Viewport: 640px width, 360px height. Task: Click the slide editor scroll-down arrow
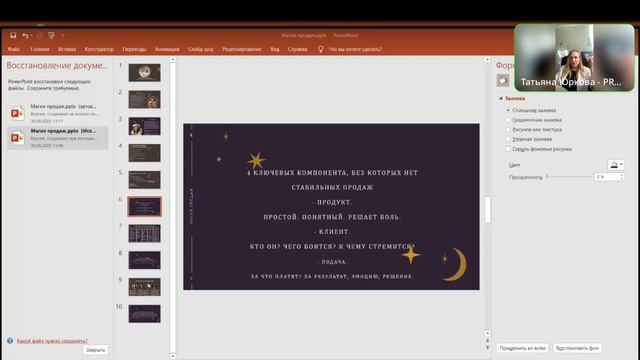click(487, 333)
